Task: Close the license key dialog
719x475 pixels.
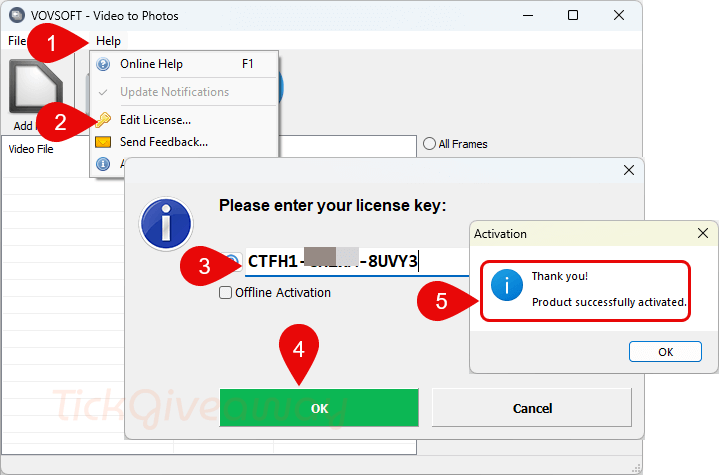Action: click(x=629, y=170)
